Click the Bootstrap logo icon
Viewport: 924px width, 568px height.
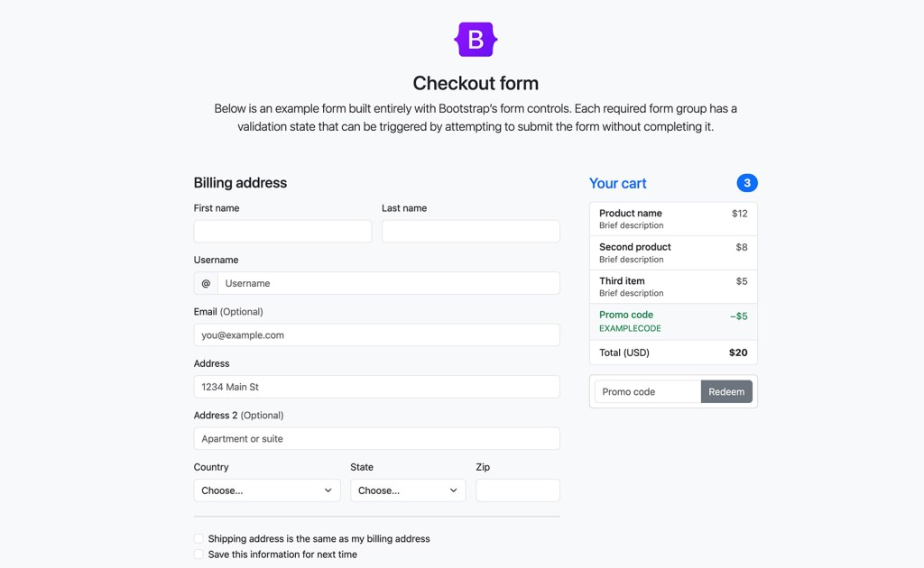click(475, 40)
